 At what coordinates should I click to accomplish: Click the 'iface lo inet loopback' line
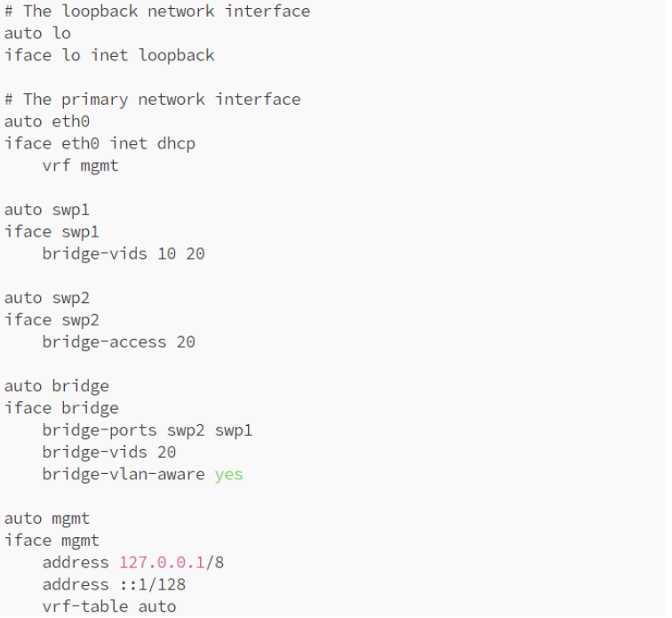(109, 55)
